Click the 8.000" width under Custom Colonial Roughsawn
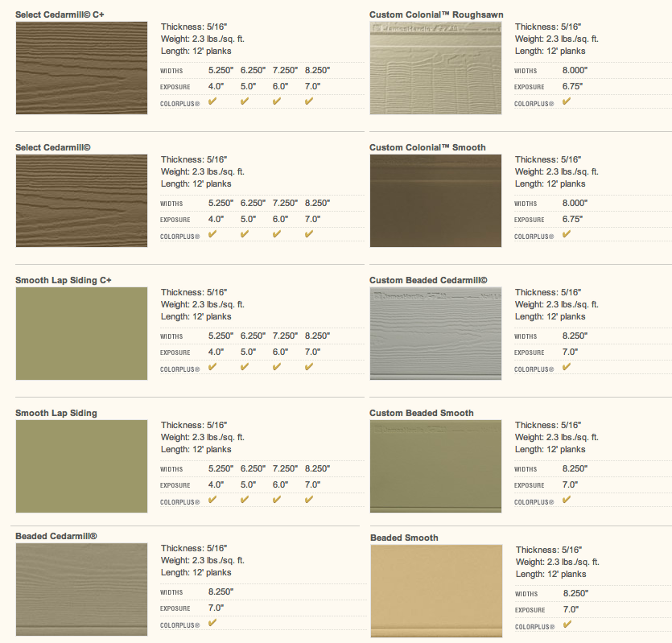Viewport: 672px width, 643px height. pyautogui.click(x=575, y=70)
